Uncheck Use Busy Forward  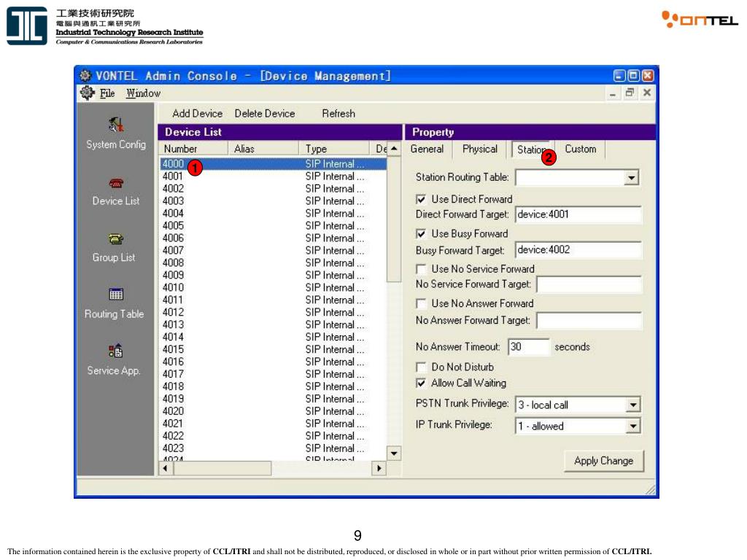point(421,234)
